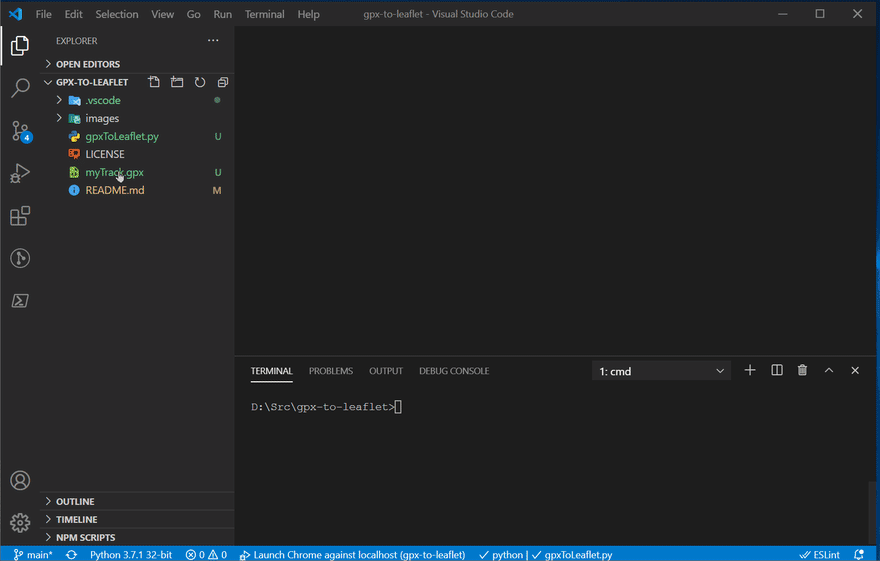This screenshot has width=880, height=561.
Task: Open the Run menu
Action: (222, 14)
